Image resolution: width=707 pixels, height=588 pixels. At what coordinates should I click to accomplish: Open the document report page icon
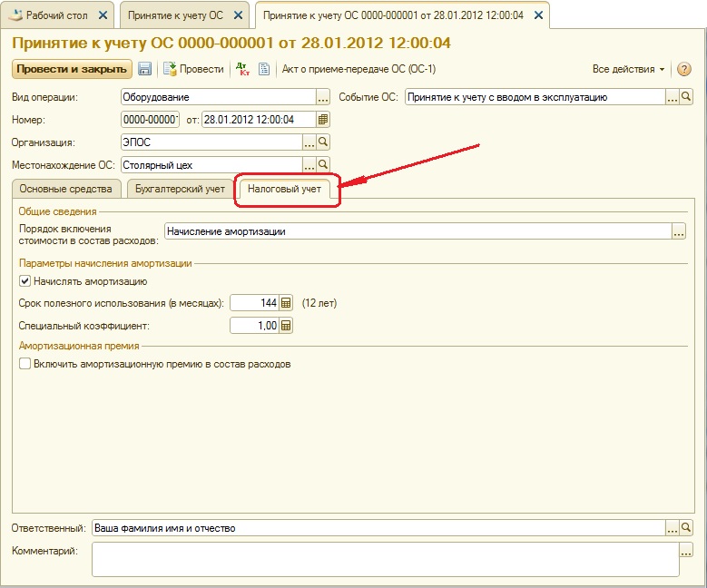click(x=264, y=69)
